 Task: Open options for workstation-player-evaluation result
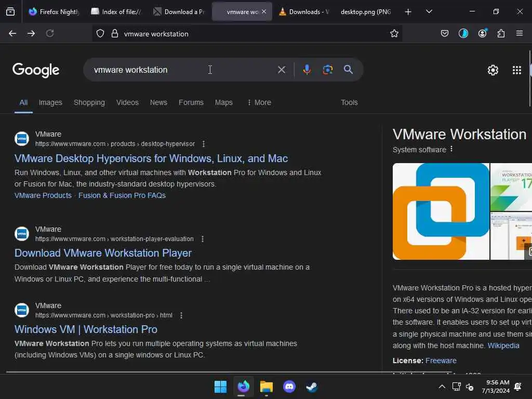[203, 239]
